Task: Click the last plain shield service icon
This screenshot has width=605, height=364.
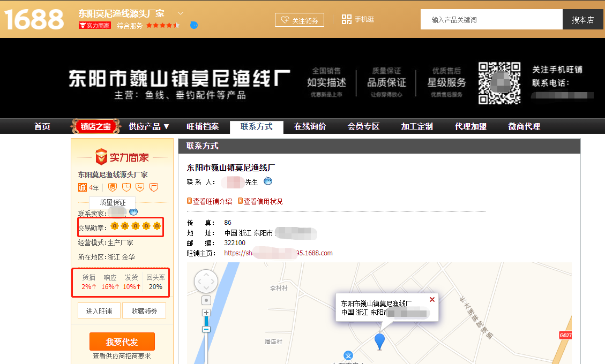Action: [x=154, y=187]
